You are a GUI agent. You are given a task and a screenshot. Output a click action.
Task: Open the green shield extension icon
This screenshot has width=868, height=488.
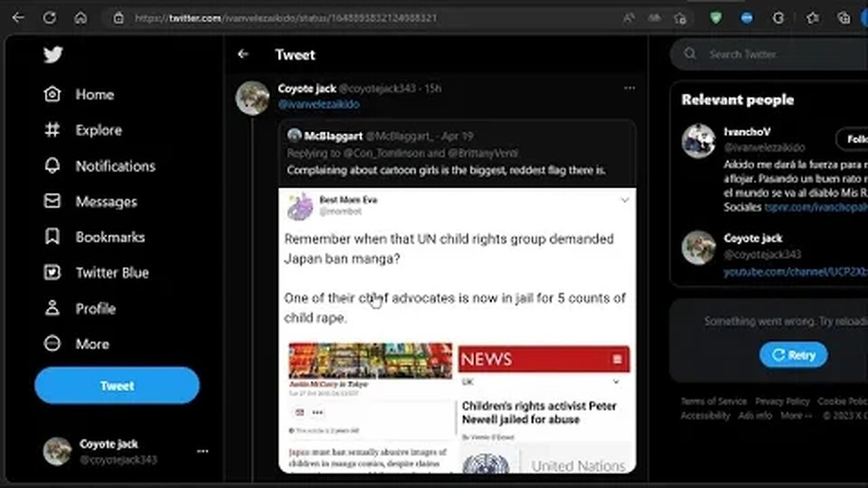(x=716, y=18)
